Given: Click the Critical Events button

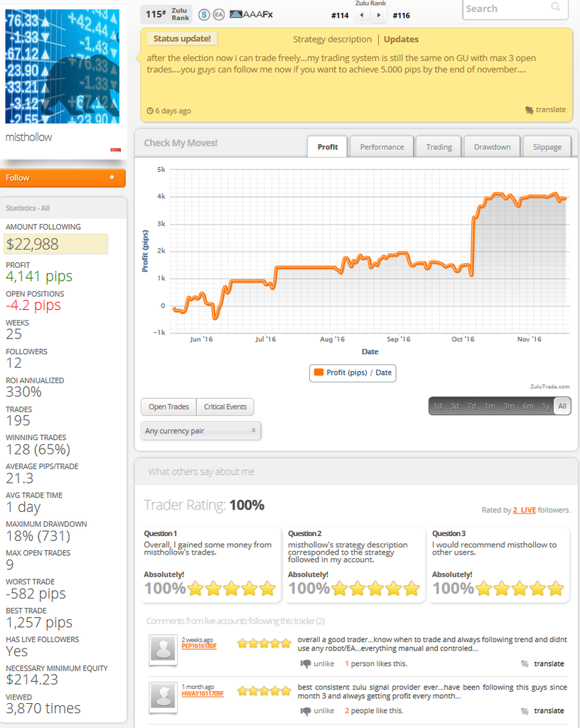Looking at the screenshot, I should [225, 407].
